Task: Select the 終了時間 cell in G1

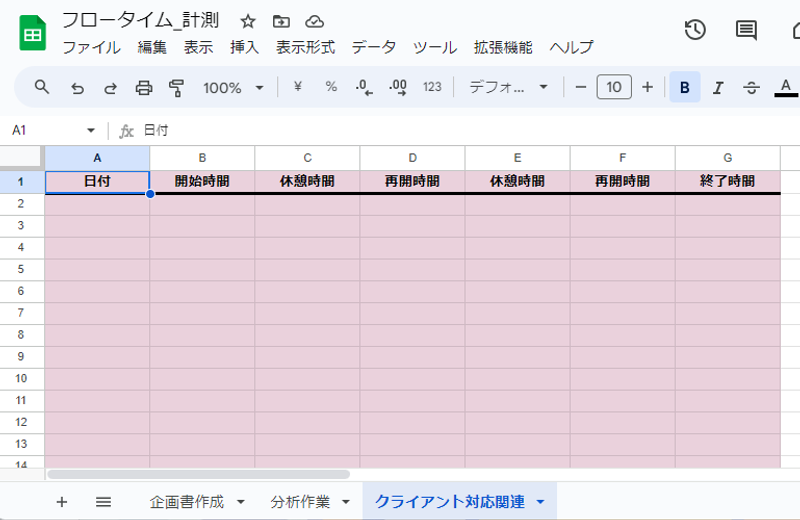Action: click(728, 182)
